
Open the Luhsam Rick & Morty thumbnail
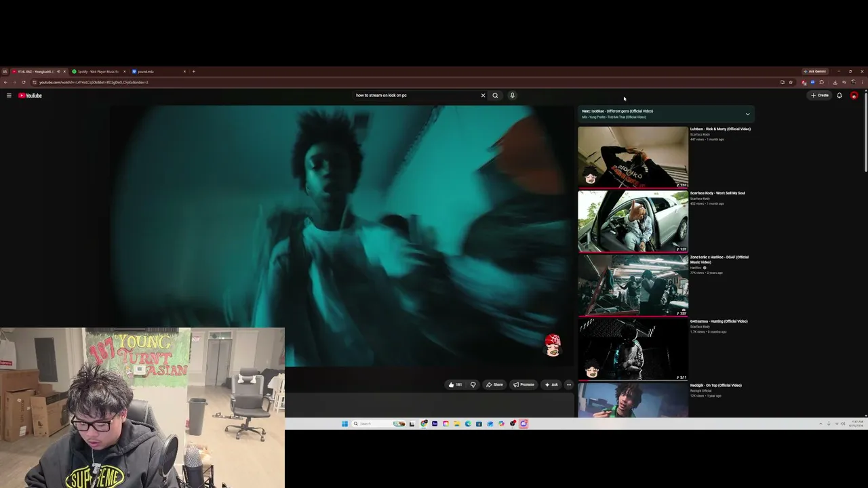tap(633, 157)
